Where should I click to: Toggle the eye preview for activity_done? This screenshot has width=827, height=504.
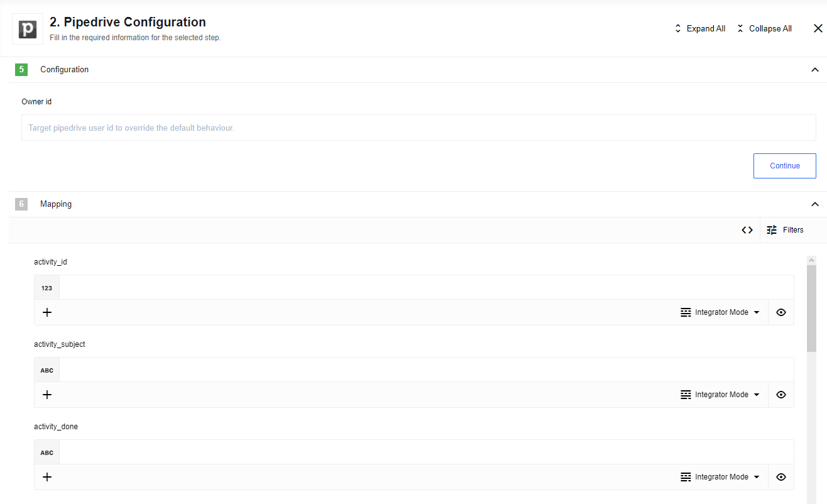[x=781, y=477]
